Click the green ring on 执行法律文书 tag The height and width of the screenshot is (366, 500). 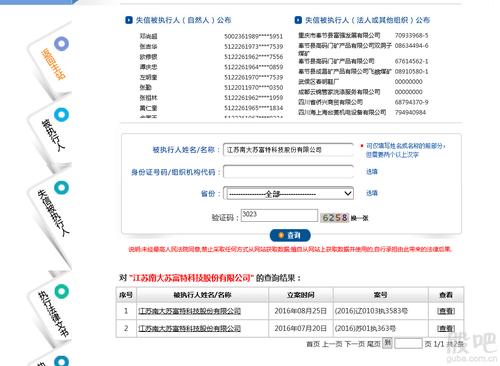pos(61,292)
